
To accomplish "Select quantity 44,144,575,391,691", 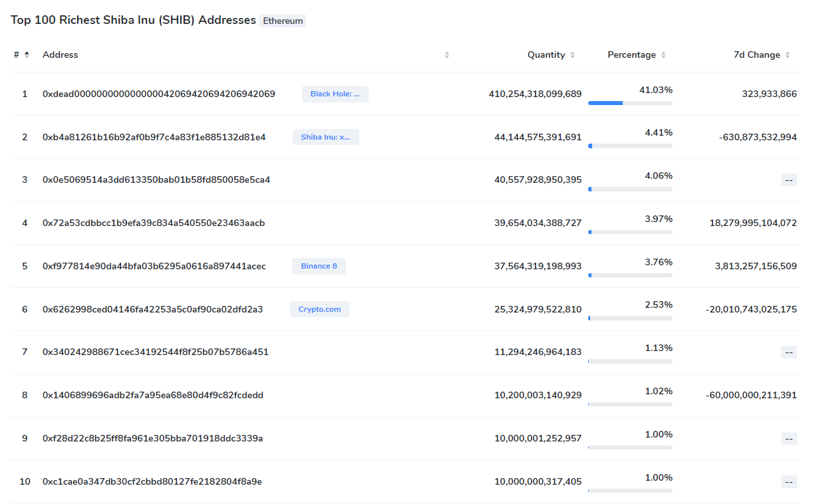I will pos(538,137).
